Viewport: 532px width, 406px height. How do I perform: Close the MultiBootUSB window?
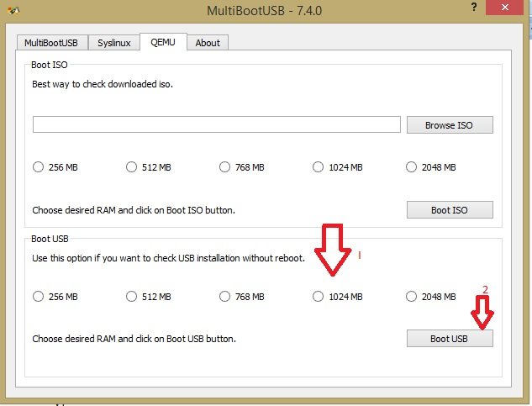tap(505, 7)
